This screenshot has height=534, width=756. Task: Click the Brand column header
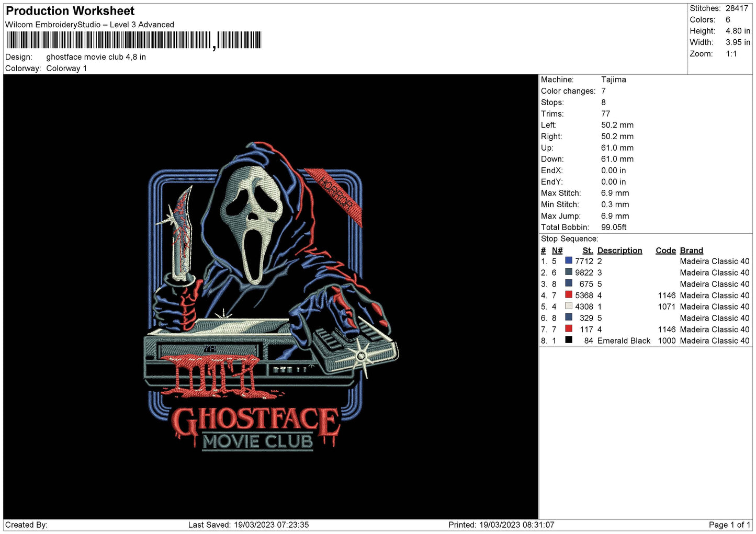691,251
